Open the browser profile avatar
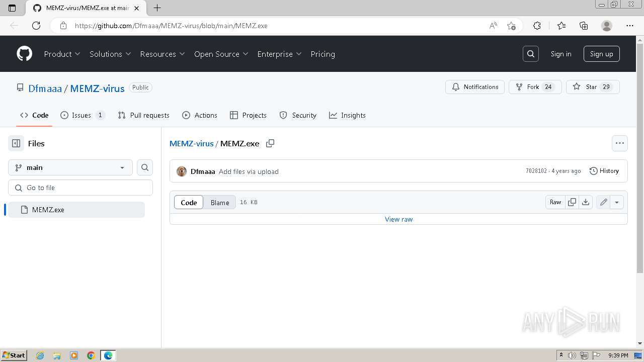 (x=607, y=26)
